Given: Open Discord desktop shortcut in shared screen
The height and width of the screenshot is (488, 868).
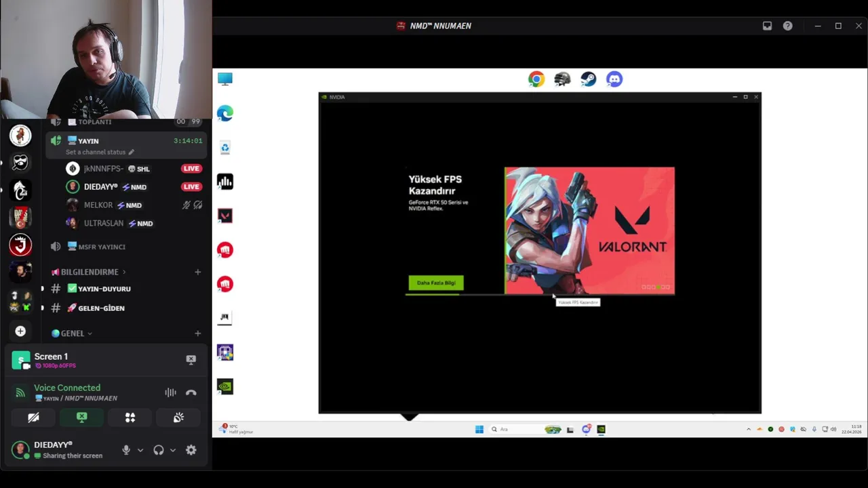Looking at the screenshot, I should pyautogui.click(x=614, y=79).
